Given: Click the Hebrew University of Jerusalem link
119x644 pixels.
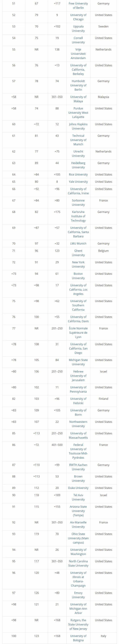Looking at the screenshot, I should 78,376.
